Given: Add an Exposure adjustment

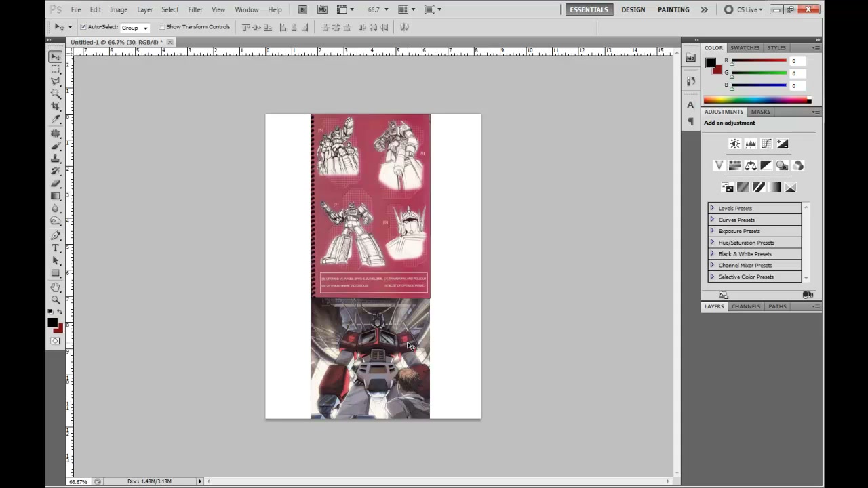Looking at the screenshot, I should point(783,144).
